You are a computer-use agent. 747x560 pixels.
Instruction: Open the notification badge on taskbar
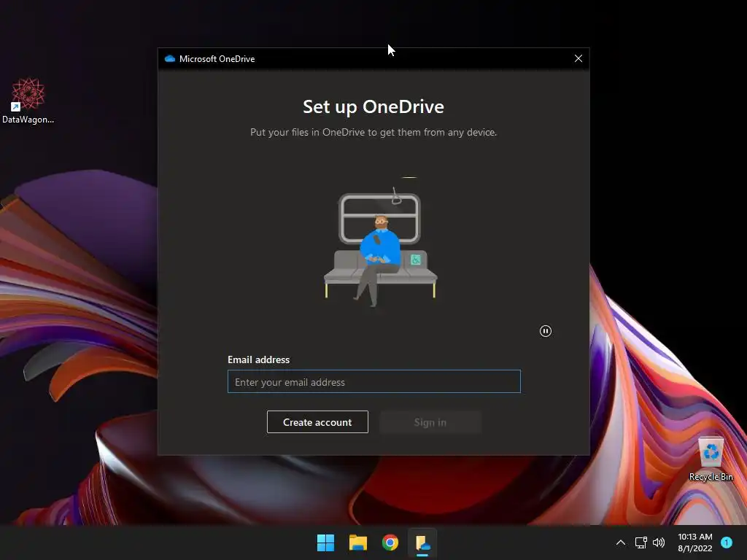pos(727,542)
